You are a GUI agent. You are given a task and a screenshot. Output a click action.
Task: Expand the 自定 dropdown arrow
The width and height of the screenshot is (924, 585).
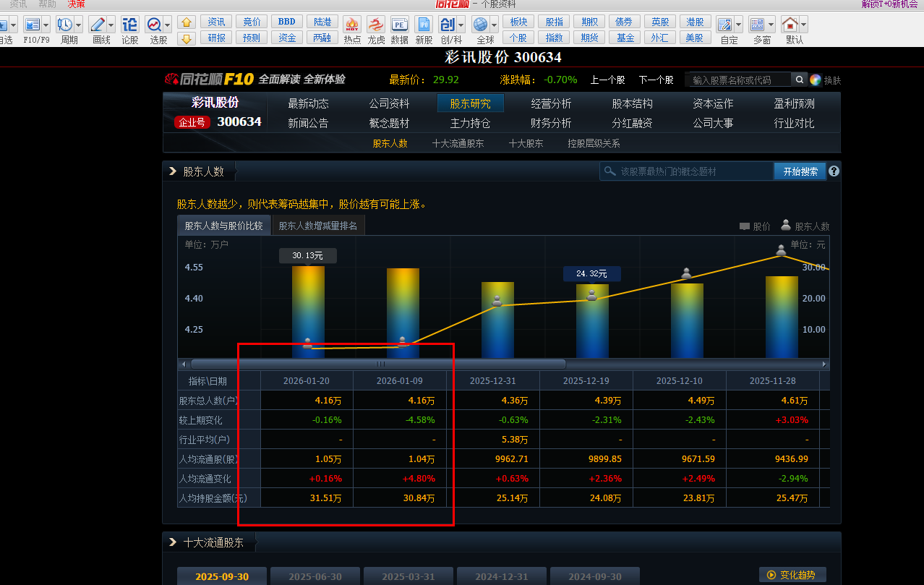point(739,25)
